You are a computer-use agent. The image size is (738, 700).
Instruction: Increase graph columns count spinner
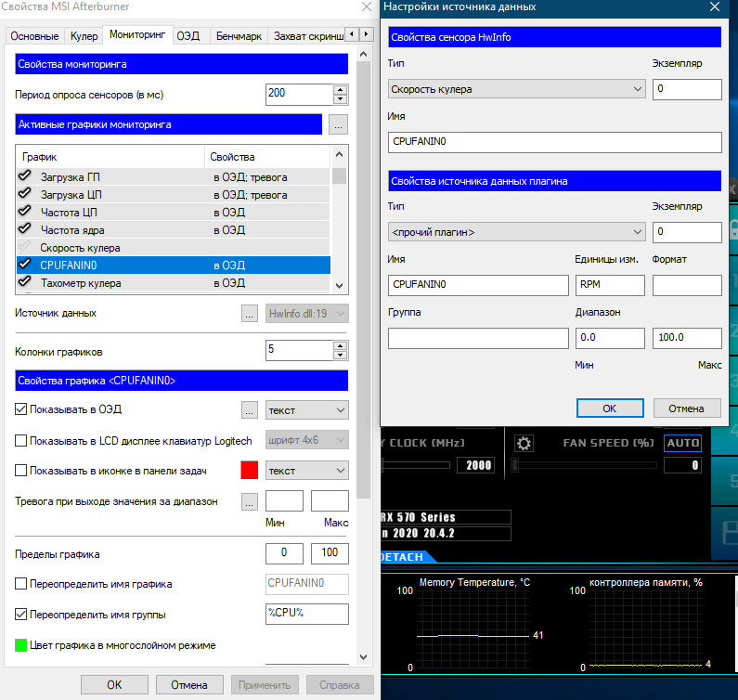340,346
